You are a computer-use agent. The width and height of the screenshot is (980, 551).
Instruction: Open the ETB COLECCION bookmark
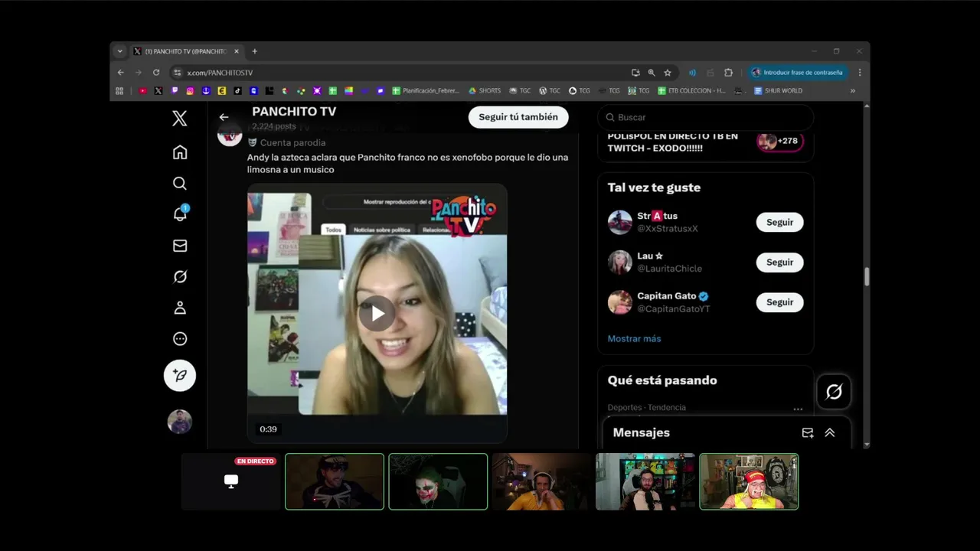(x=691, y=90)
